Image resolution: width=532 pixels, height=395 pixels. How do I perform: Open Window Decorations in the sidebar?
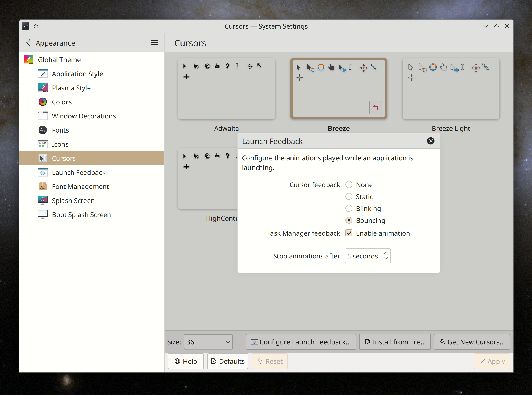[84, 116]
